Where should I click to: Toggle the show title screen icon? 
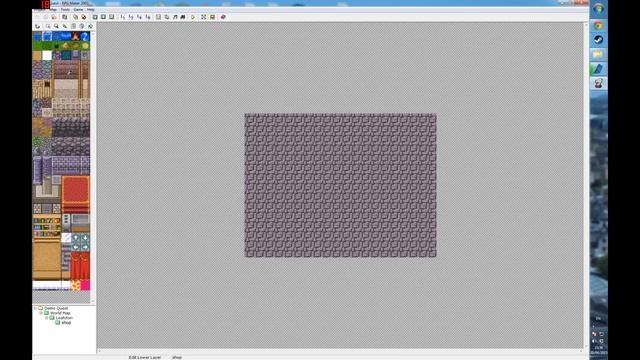(212, 17)
